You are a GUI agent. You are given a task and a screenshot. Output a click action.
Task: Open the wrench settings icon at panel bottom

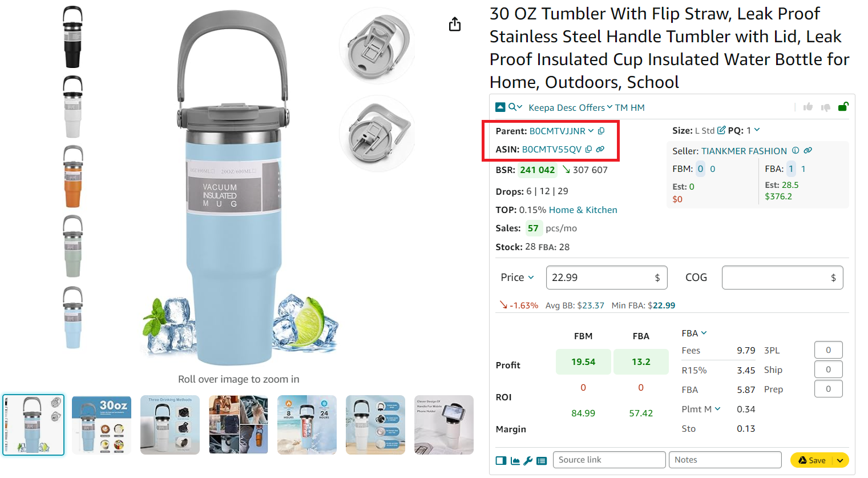[x=528, y=460]
